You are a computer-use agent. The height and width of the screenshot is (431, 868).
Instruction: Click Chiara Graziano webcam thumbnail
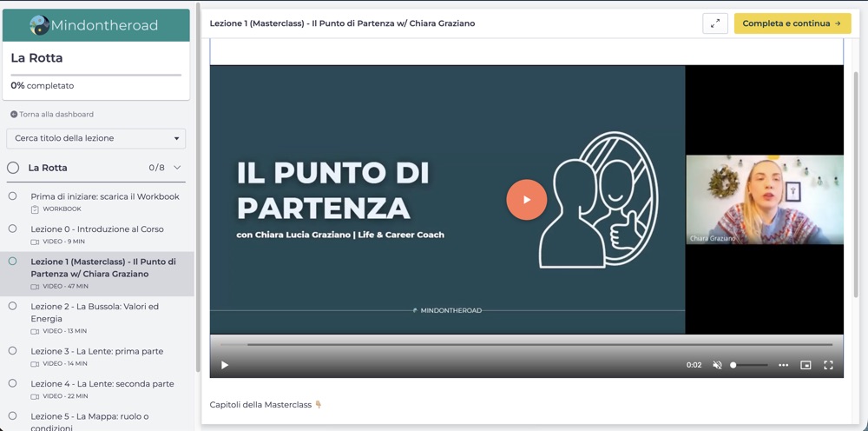click(765, 200)
